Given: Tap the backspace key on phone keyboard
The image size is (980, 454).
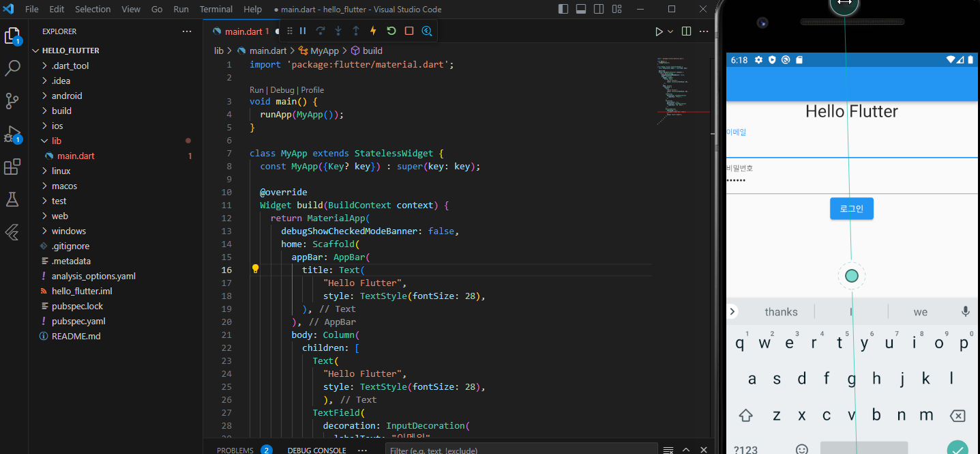Looking at the screenshot, I should [957, 416].
